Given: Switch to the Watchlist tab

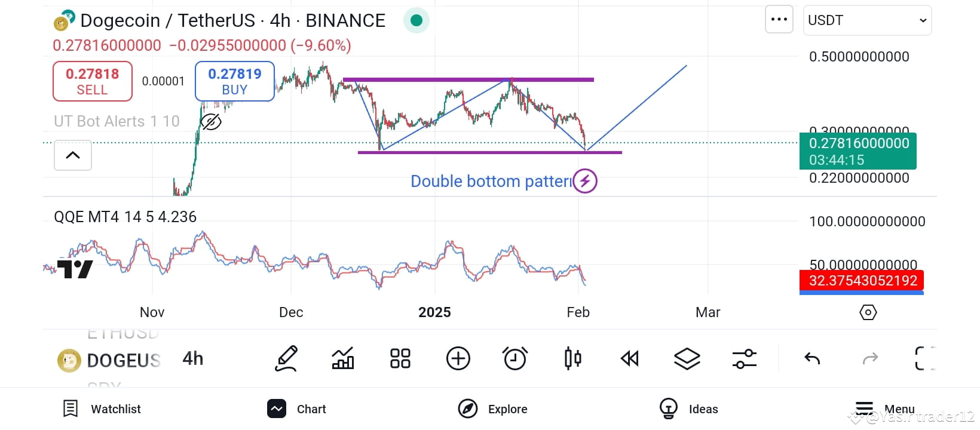Looking at the screenshot, I should click(102, 409).
